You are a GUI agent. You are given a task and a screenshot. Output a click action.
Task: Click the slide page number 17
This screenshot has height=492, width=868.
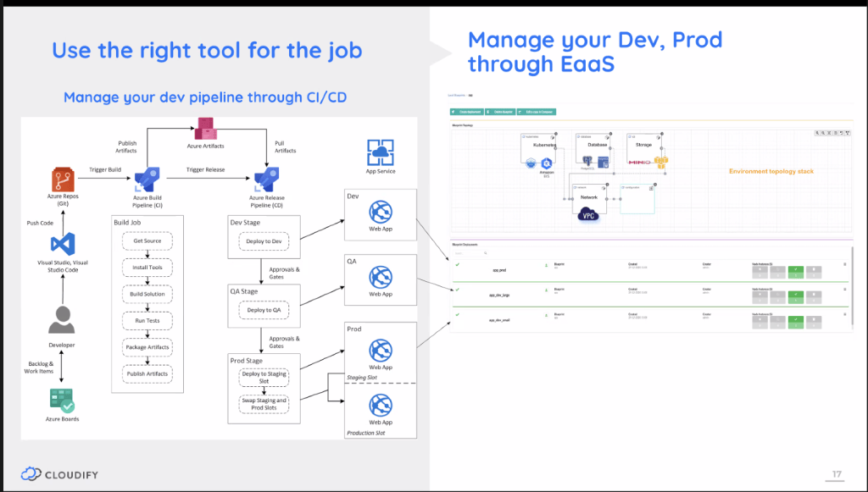[x=837, y=474]
